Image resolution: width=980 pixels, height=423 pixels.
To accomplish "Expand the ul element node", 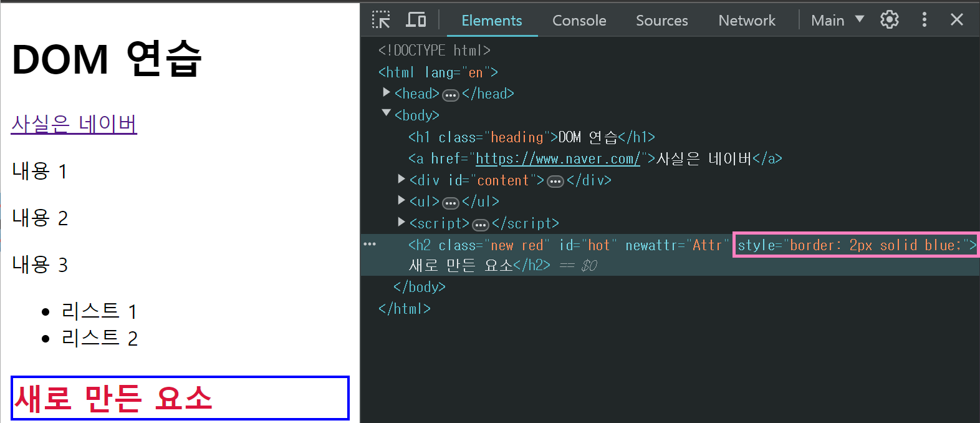I will pos(401,200).
